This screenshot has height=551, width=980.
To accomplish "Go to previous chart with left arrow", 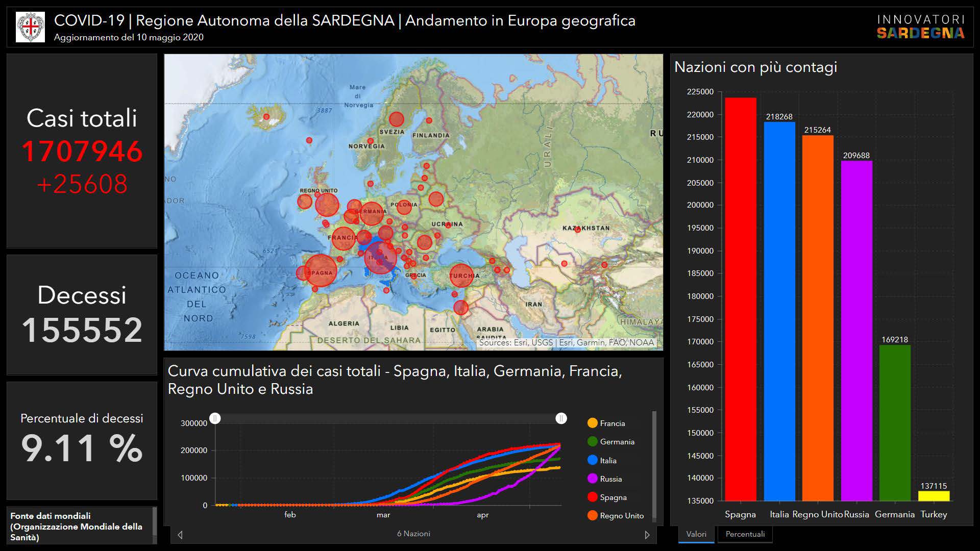I will point(180,535).
